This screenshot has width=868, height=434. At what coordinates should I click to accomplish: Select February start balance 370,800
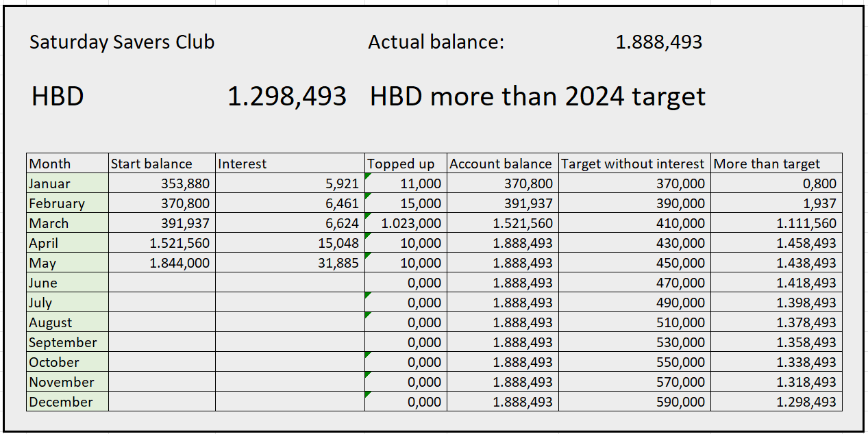pos(162,203)
